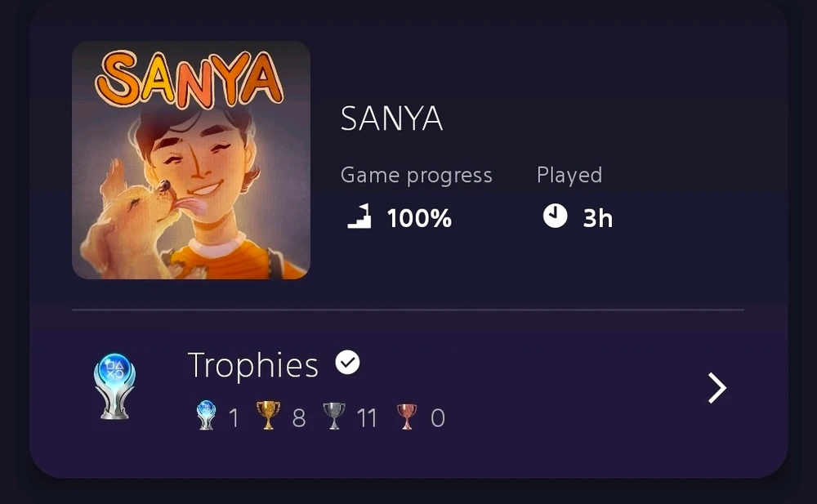
Task: Click the Played label
Action: click(569, 175)
